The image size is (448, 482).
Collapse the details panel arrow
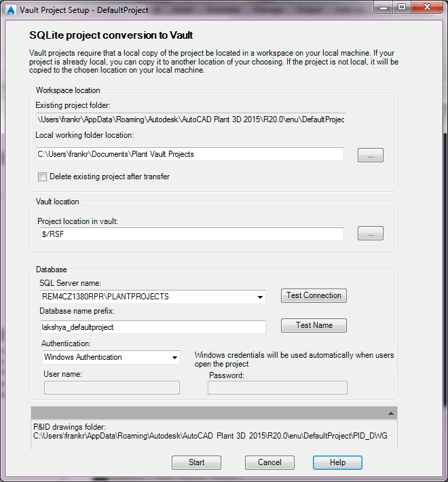[391, 413]
